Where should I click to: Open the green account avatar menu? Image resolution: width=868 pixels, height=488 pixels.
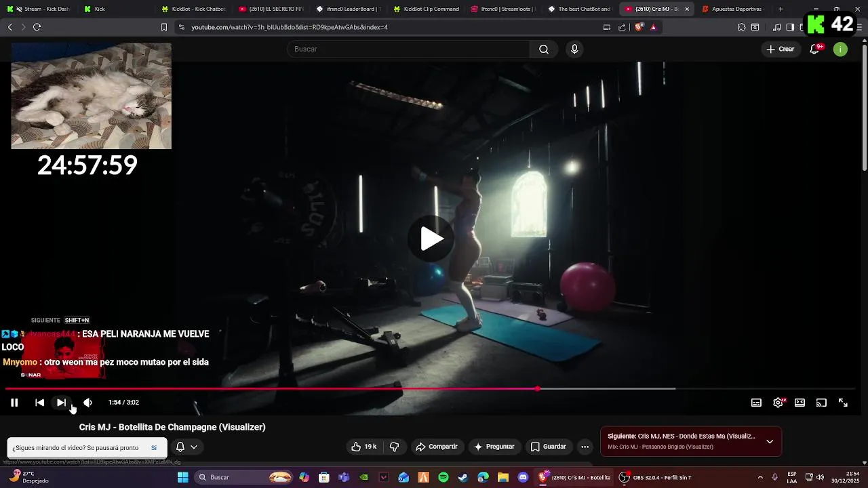[x=840, y=49]
